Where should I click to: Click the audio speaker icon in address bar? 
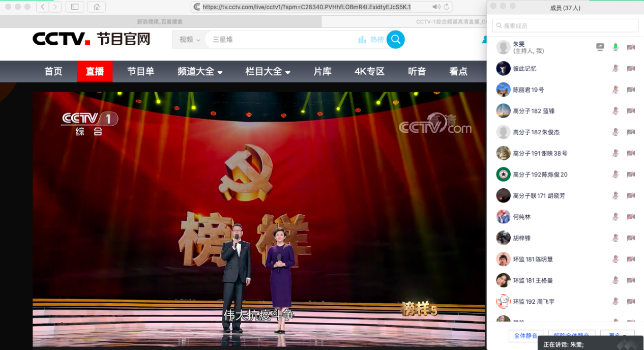pos(436,7)
